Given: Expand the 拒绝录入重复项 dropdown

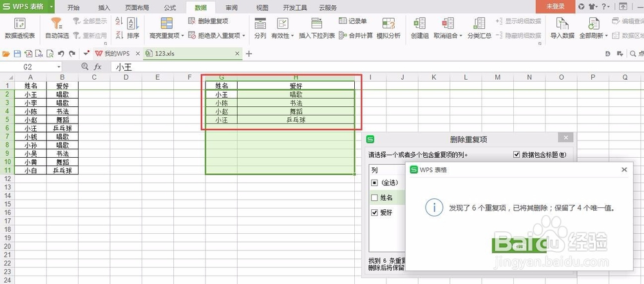Looking at the screenshot, I should pos(243,36).
